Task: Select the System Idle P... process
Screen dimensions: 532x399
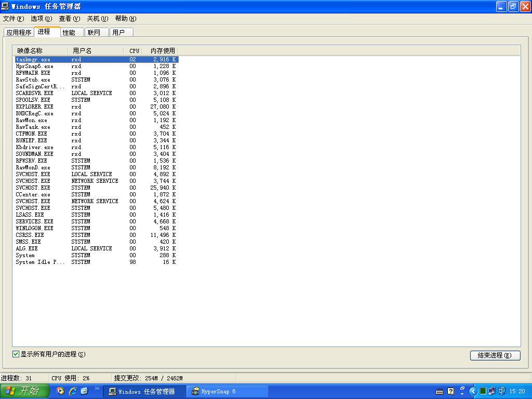Action: coord(96,262)
